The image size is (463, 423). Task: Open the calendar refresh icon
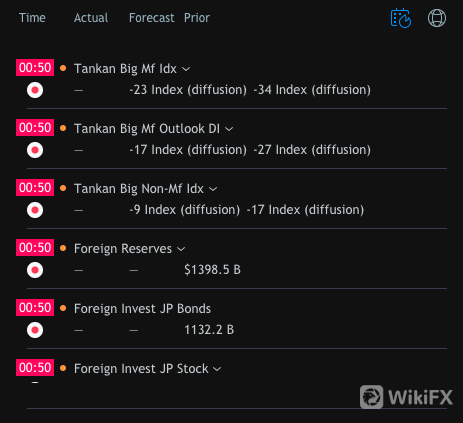click(x=401, y=18)
